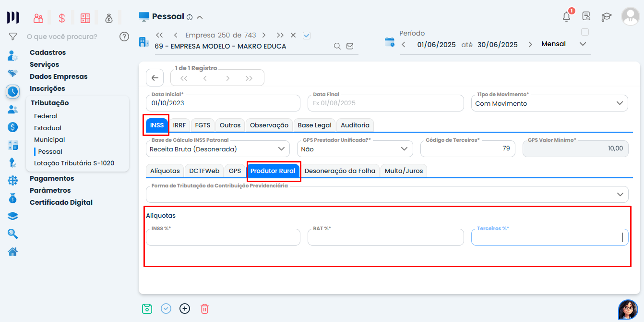Expand the Tipo de Movimento dropdown
The height and width of the screenshot is (322, 644).
coord(620,103)
